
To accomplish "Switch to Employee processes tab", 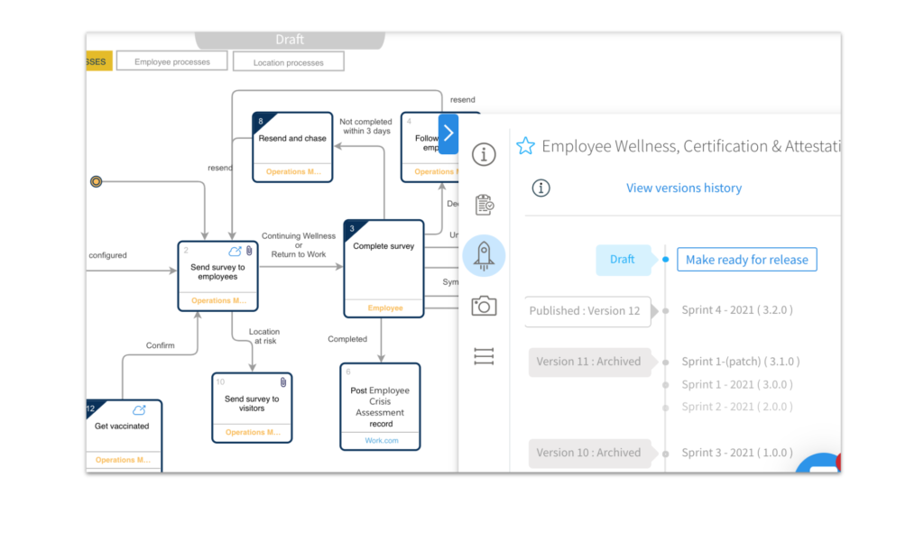I will pyautogui.click(x=171, y=62).
